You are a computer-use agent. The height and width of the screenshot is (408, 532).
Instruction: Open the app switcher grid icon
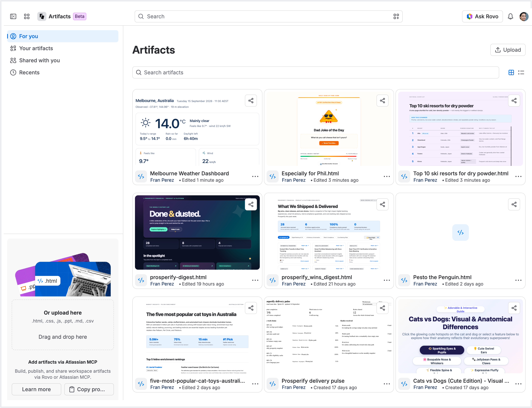point(27,16)
